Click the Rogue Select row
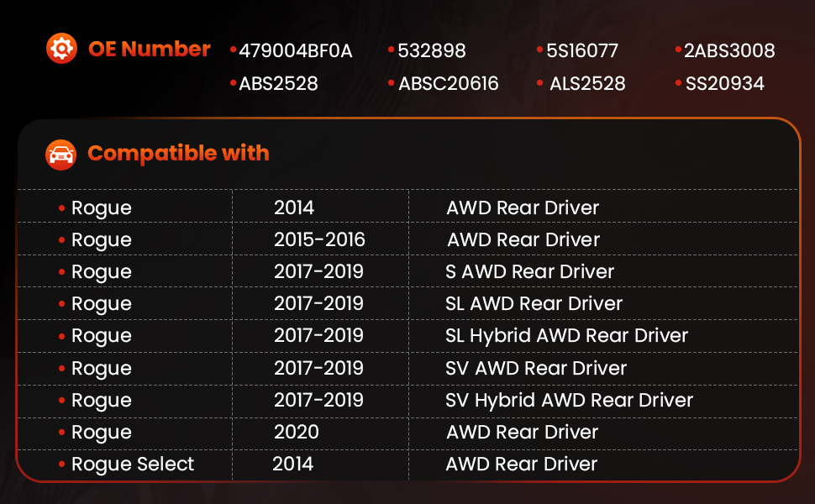This screenshot has height=504, width=815. pos(407,465)
